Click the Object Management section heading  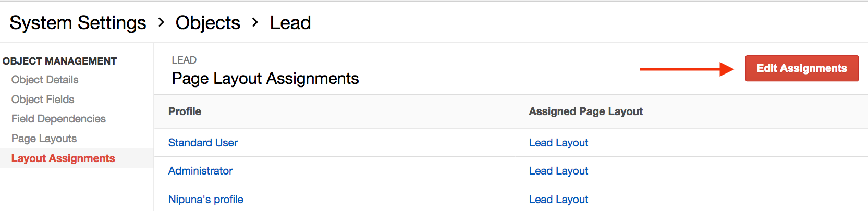click(x=59, y=61)
